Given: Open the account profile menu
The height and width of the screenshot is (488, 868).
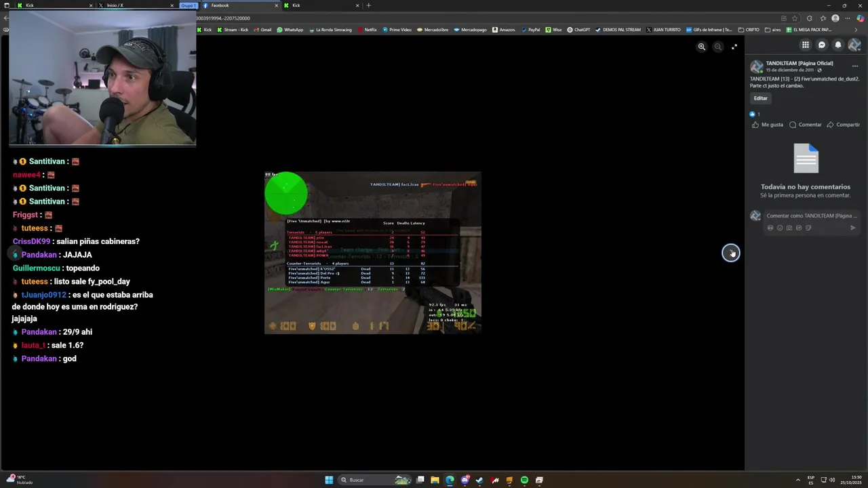Looking at the screenshot, I should 854,45.
